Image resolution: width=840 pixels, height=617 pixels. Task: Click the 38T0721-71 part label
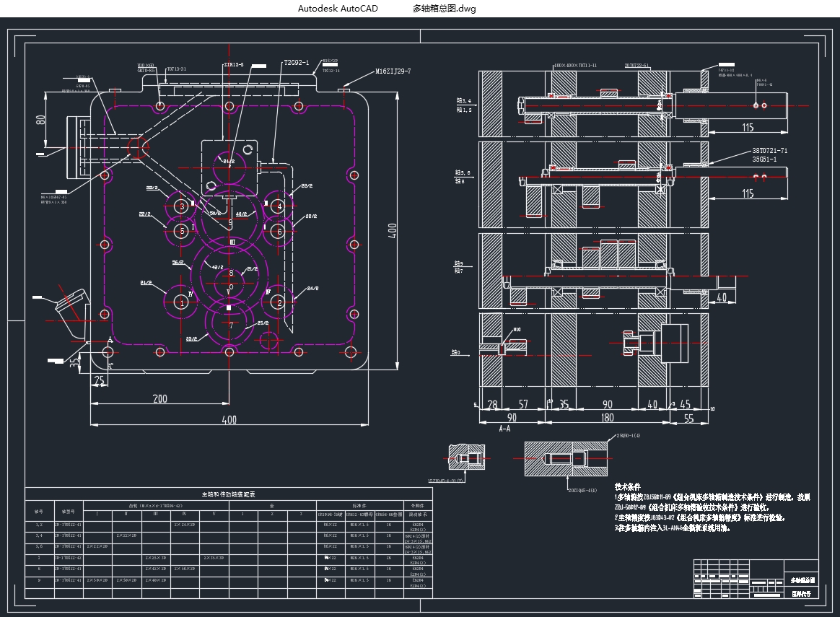769,151
